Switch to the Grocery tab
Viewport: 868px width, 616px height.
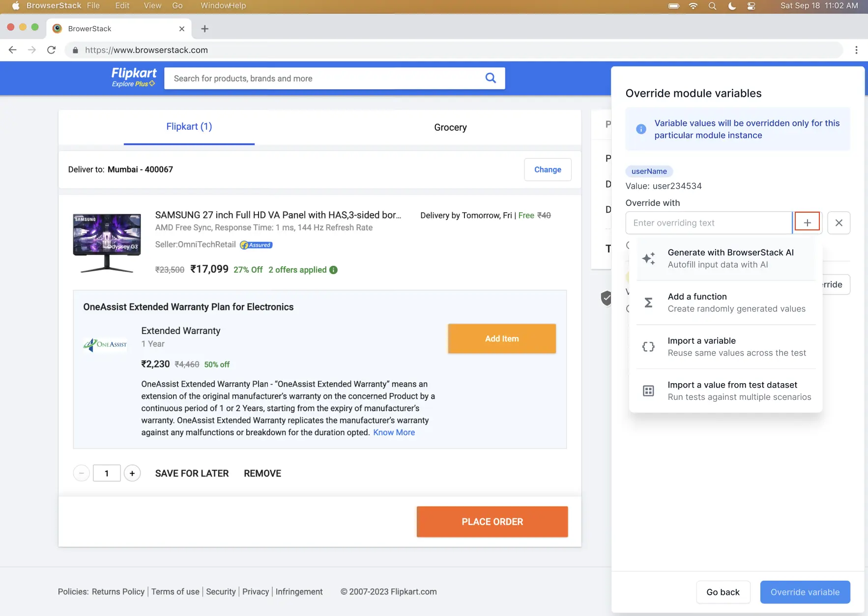[450, 127]
